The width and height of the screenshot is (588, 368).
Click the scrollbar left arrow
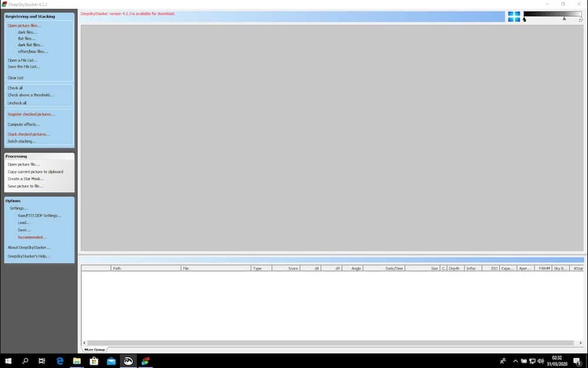click(84, 343)
